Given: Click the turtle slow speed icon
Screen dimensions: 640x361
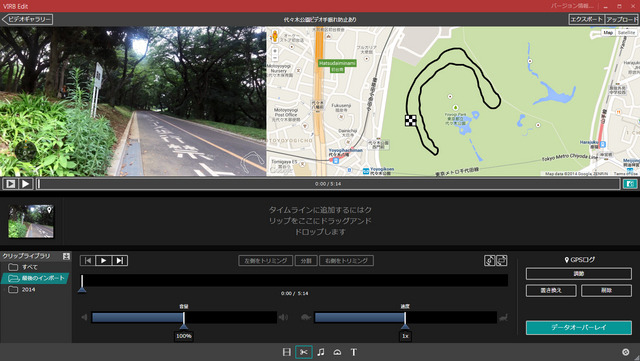Looking at the screenshot, I should (306, 317).
